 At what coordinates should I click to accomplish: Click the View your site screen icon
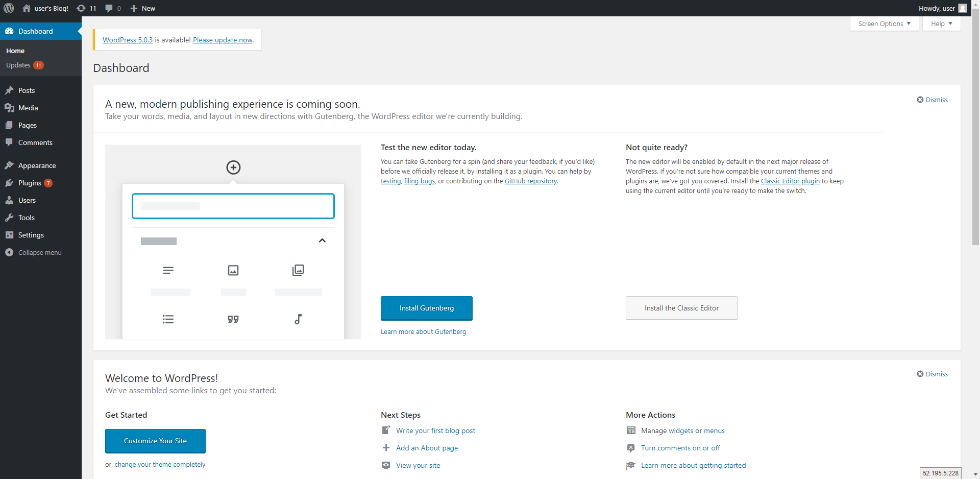pyautogui.click(x=386, y=465)
